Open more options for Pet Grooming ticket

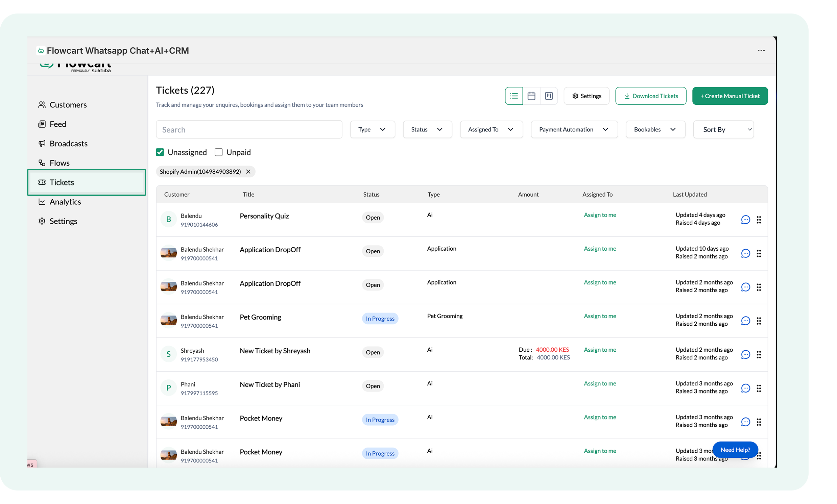tap(759, 321)
